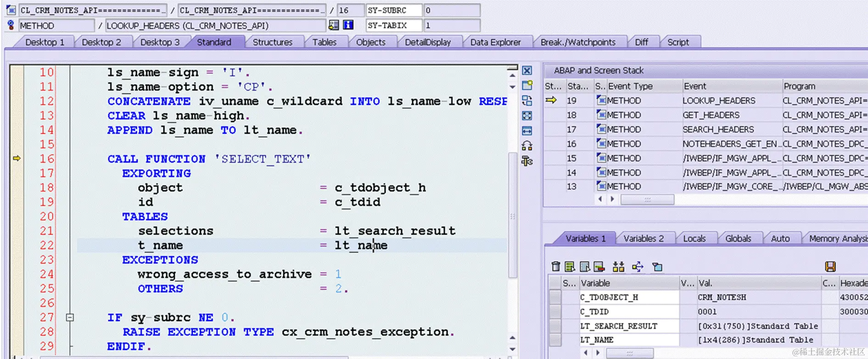This screenshot has height=359, width=868.
Task: Click the replace tool icon
Action: coord(527,101)
